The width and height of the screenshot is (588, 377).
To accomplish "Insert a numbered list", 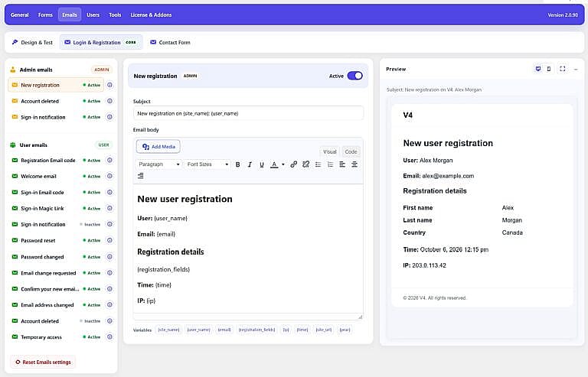I will click(330, 164).
